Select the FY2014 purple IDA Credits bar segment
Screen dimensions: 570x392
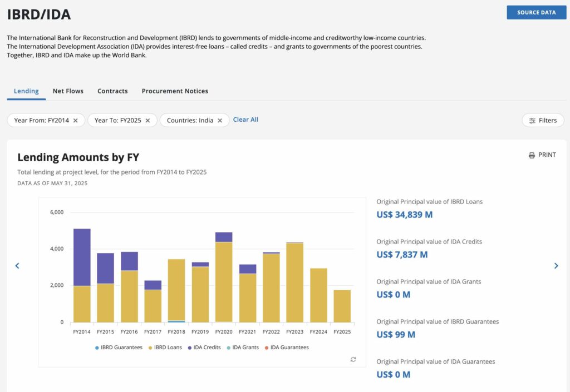click(82, 257)
